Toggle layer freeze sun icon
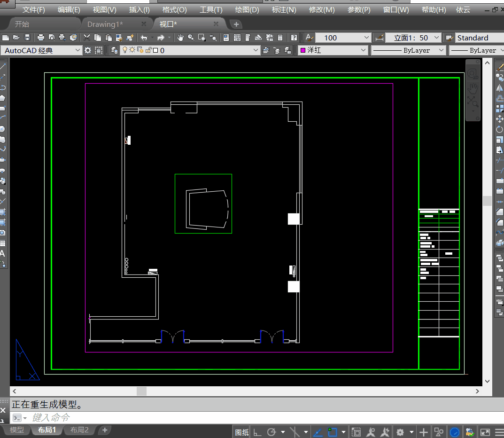The width and height of the screenshot is (504, 438). pos(132,50)
